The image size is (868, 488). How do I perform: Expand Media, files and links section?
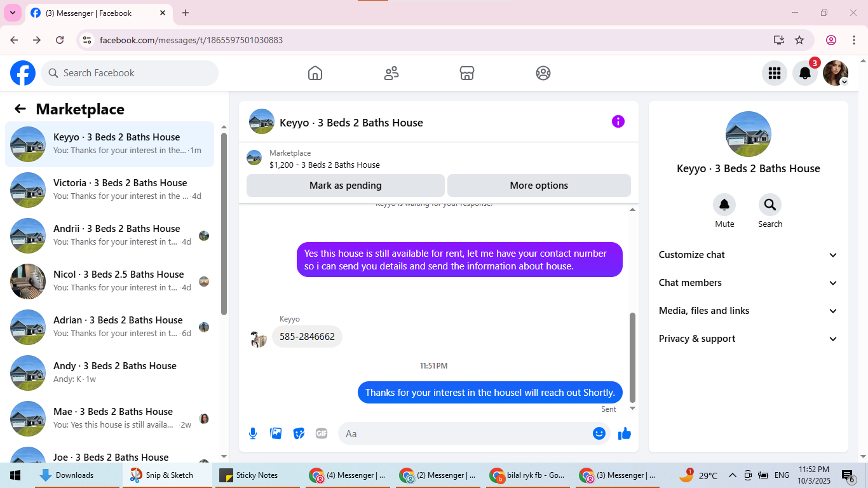click(749, 311)
